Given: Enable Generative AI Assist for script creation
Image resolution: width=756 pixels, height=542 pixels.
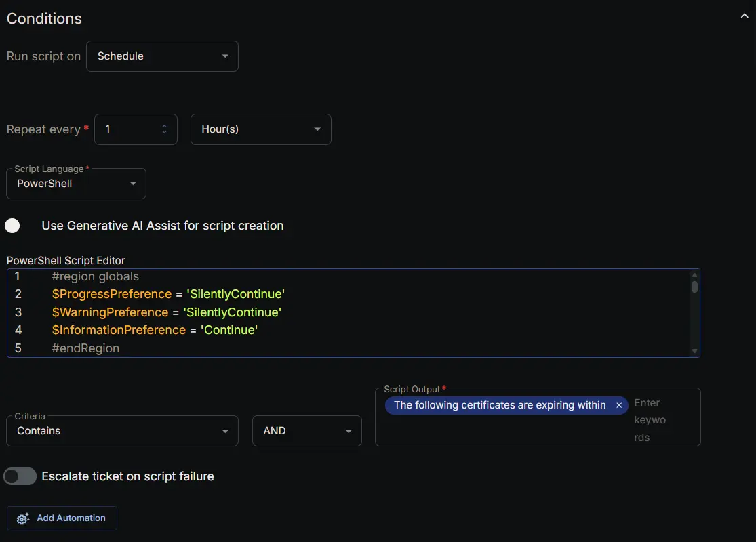Looking at the screenshot, I should point(14,226).
